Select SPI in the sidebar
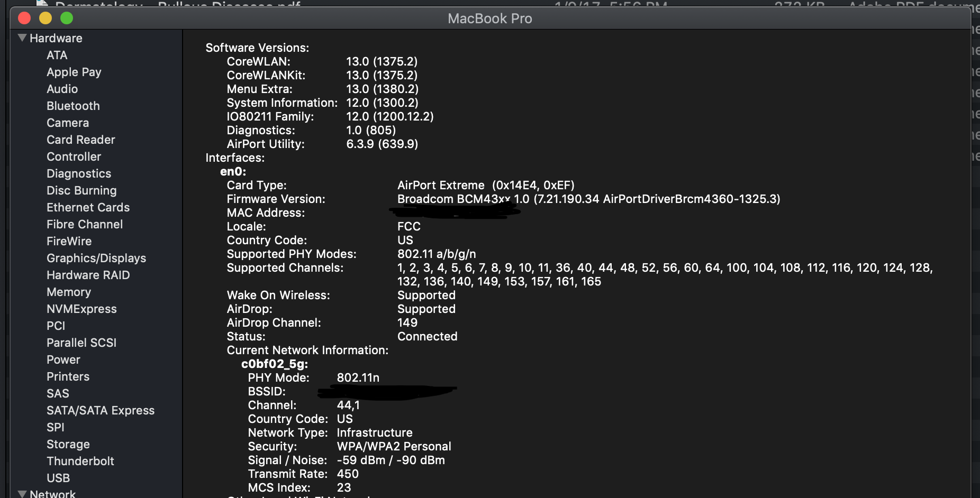980x498 pixels. (x=56, y=427)
